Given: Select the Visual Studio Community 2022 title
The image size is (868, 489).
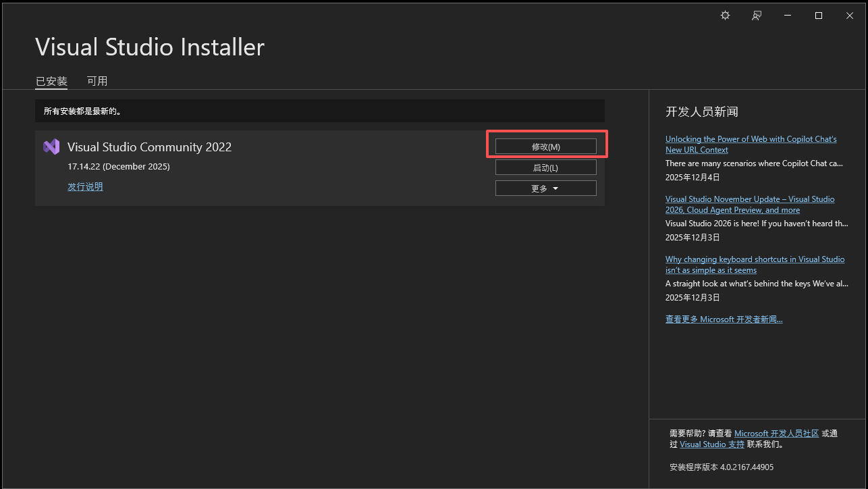Looking at the screenshot, I should pyautogui.click(x=149, y=147).
